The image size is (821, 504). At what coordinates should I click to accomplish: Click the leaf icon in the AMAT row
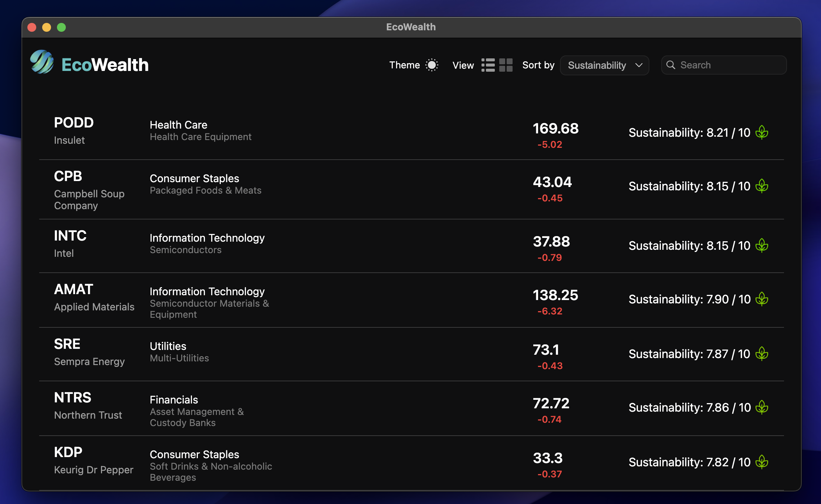coord(762,299)
